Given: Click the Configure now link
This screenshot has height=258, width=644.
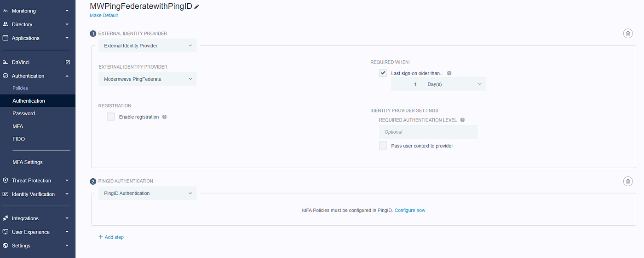Looking at the screenshot, I should (410, 210).
